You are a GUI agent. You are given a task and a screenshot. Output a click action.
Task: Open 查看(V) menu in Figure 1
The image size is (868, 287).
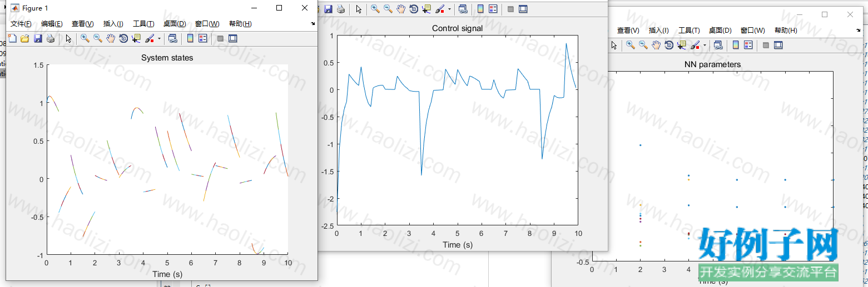point(83,24)
